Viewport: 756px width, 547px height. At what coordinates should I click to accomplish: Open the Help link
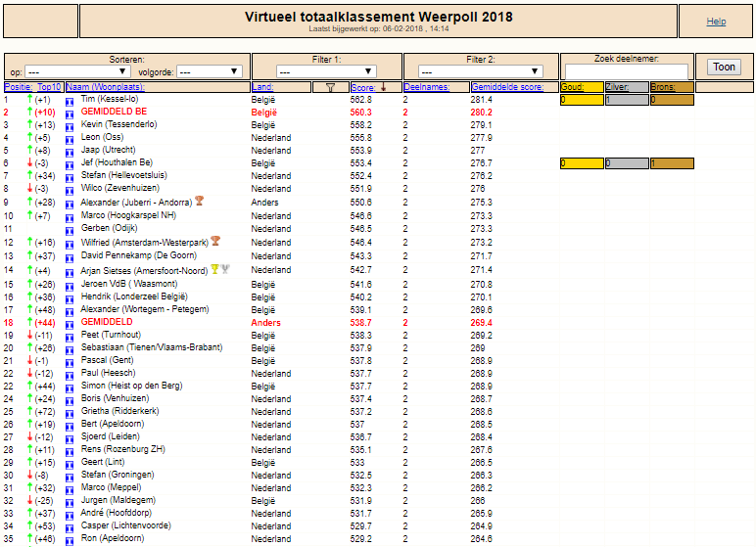[716, 22]
